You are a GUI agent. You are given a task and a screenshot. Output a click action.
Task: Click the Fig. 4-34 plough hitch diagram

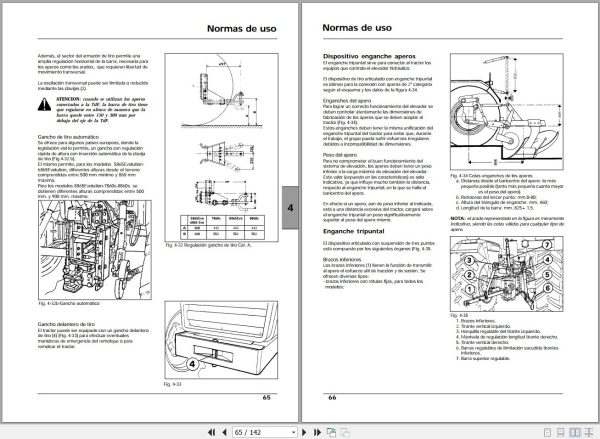pos(506,111)
